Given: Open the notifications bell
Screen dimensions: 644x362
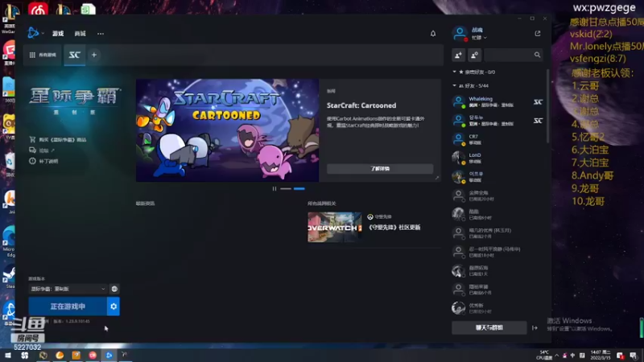Looking at the screenshot, I should 433,34.
